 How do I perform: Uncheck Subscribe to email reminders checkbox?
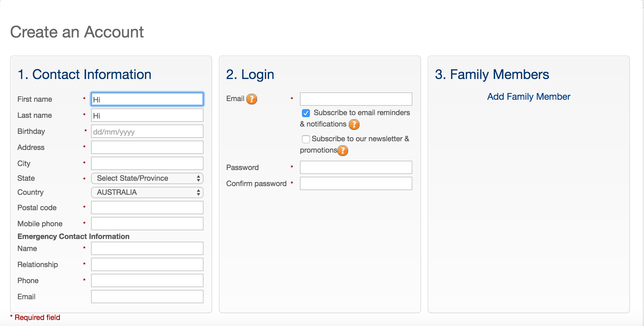click(x=306, y=113)
